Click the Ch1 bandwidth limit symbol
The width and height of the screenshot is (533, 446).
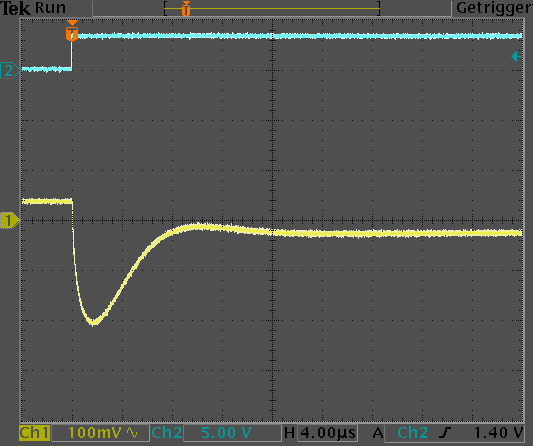[132, 432]
